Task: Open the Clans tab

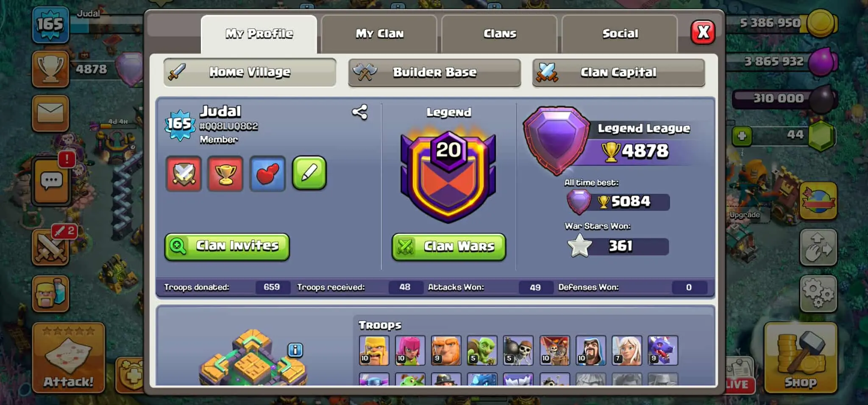Action: pos(499,34)
